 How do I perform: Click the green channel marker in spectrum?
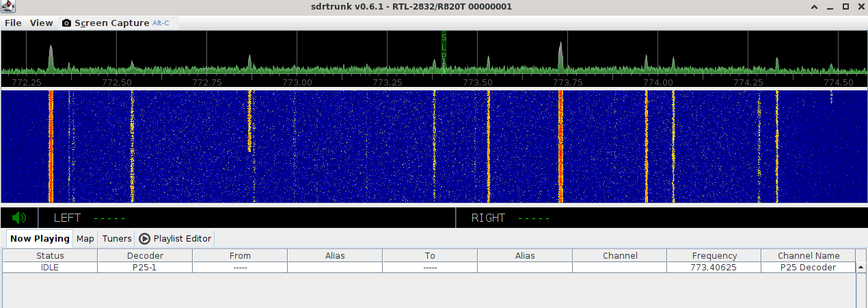click(444, 53)
